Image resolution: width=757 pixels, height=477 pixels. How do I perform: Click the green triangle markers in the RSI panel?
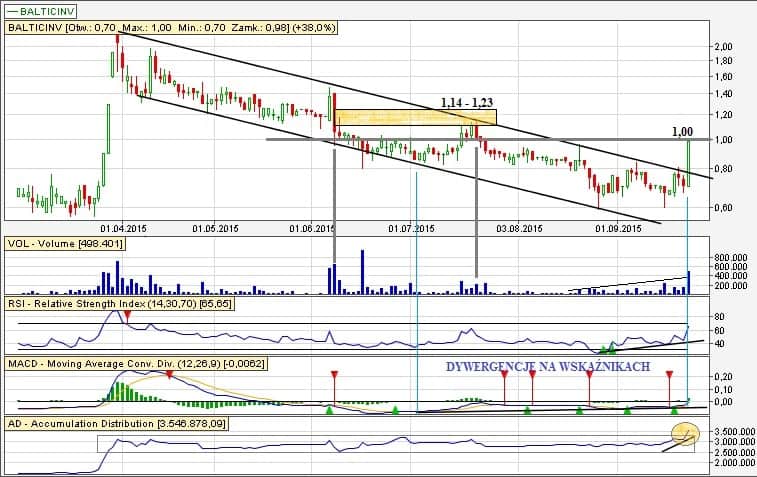[607, 349]
